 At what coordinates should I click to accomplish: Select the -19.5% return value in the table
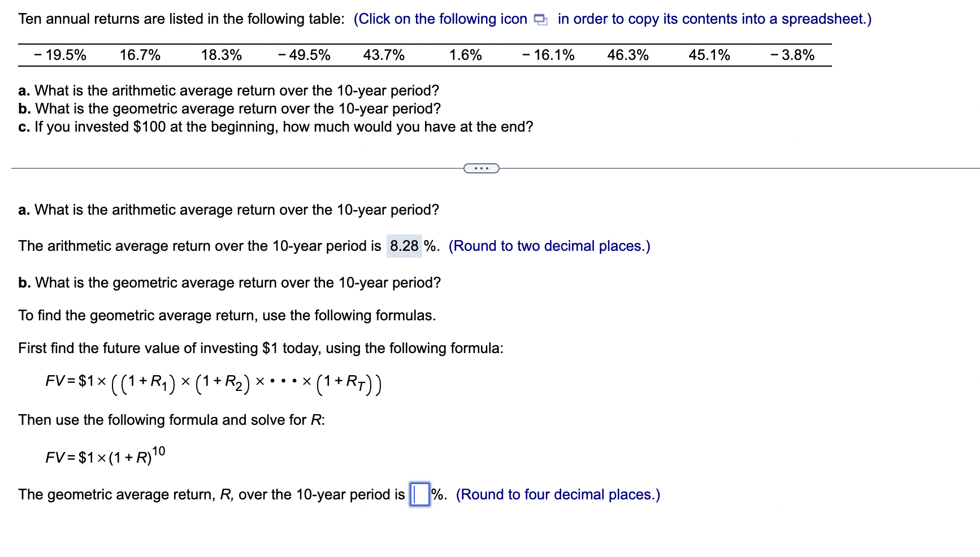point(60,54)
